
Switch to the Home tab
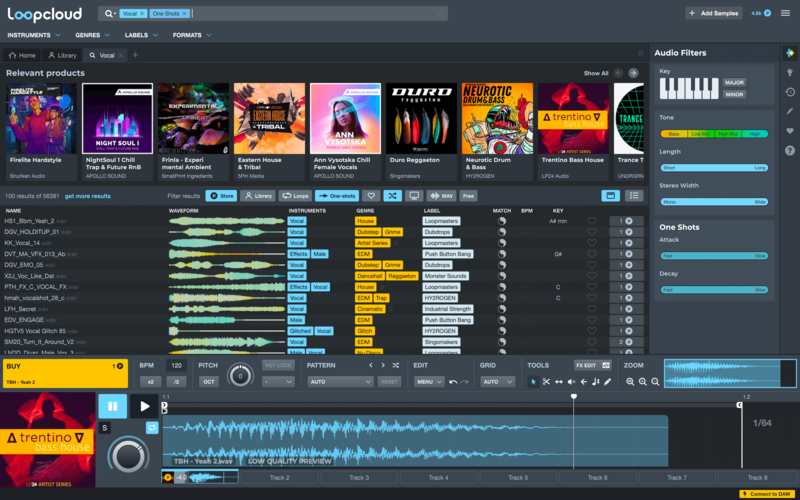pos(22,55)
